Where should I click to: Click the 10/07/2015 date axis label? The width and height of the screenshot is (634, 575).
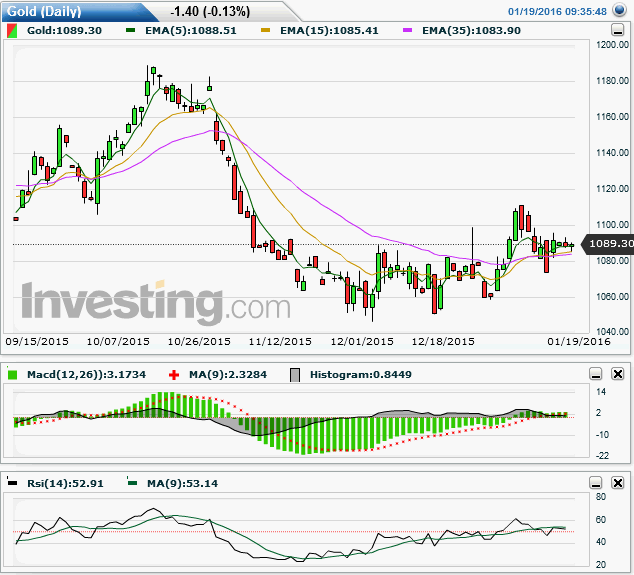tap(118, 342)
